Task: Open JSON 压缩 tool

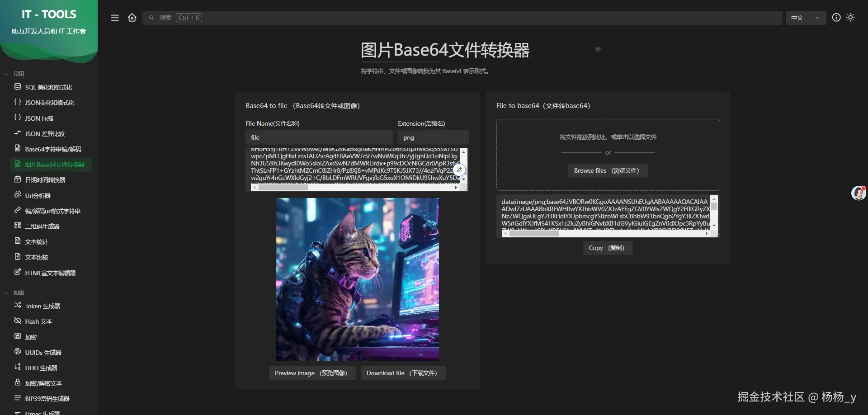Action: coord(51,118)
